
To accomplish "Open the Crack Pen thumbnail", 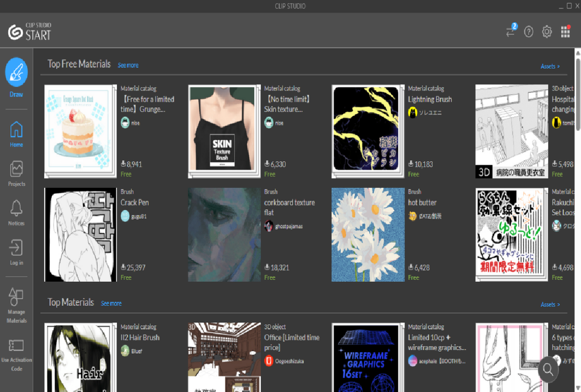I will click(80, 234).
